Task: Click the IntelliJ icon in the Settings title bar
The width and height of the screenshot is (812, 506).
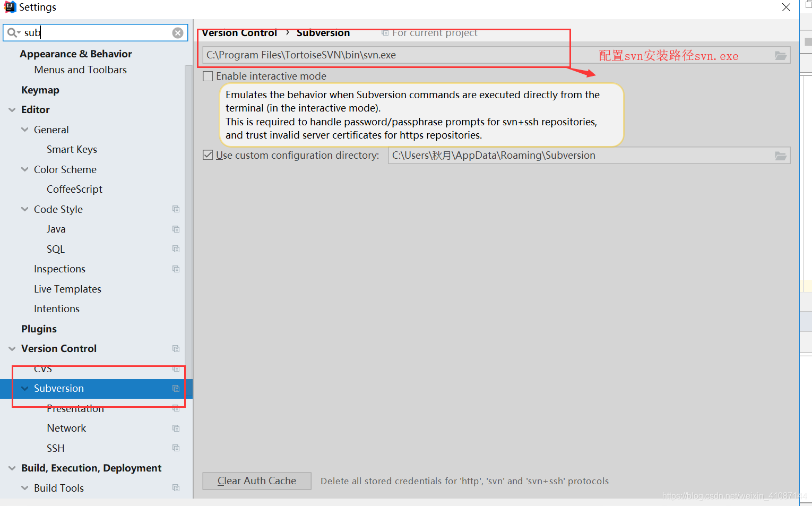Action: click(x=10, y=7)
